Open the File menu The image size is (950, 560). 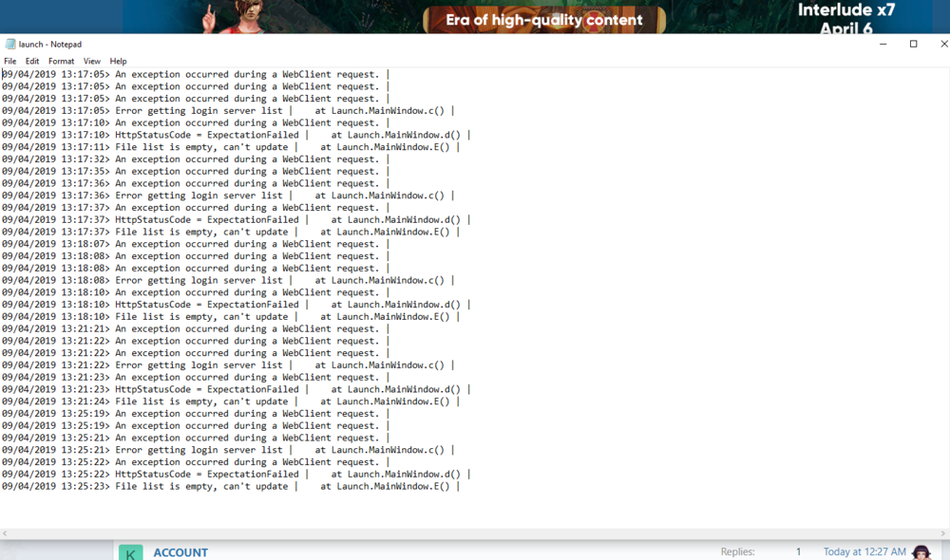(x=10, y=62)
